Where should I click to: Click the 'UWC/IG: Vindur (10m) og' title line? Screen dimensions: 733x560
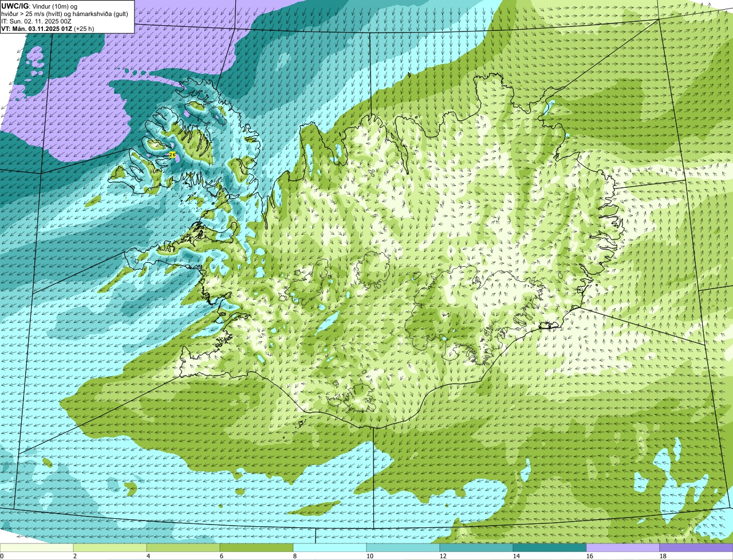40,6
